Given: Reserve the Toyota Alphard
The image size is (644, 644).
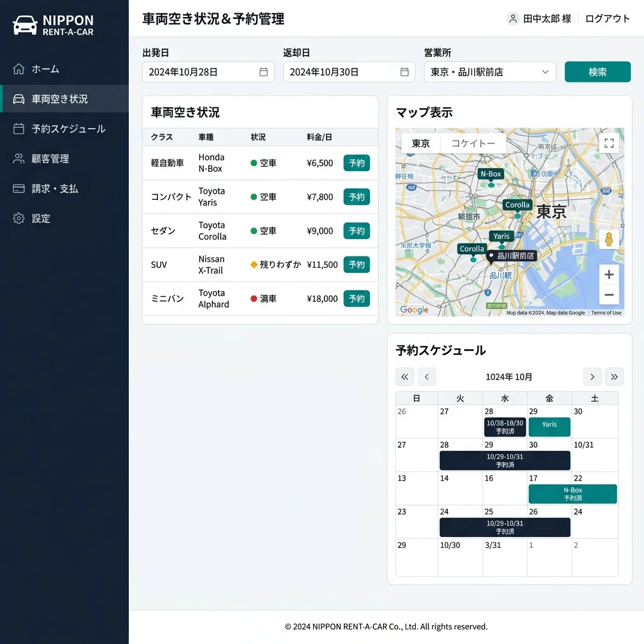Looking at the screenshot, I should pos(357,299).
